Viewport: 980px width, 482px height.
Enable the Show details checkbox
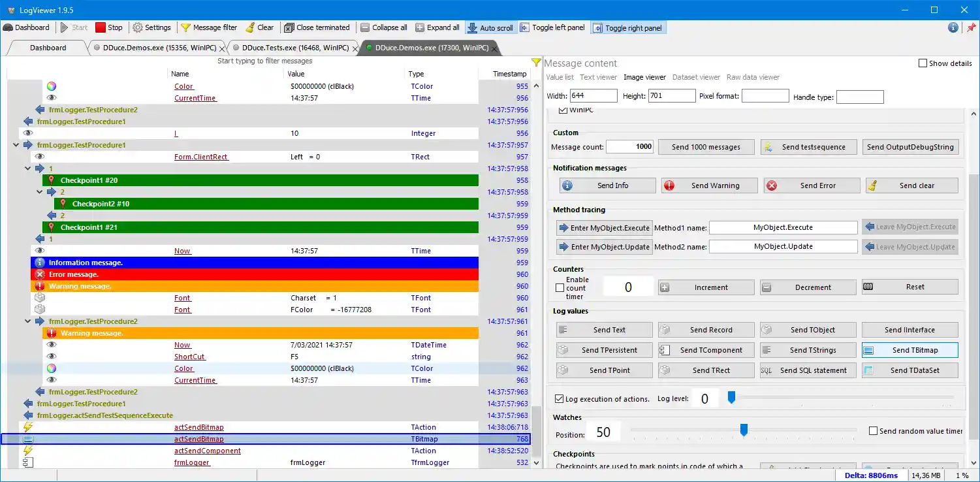923,63
